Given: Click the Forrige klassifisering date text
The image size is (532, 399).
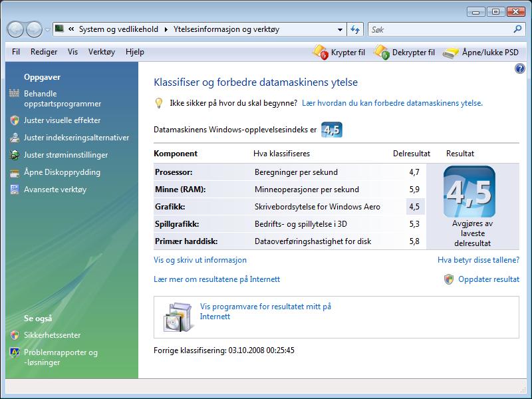Looking at the screenshot, I should [x=224, y=350].
